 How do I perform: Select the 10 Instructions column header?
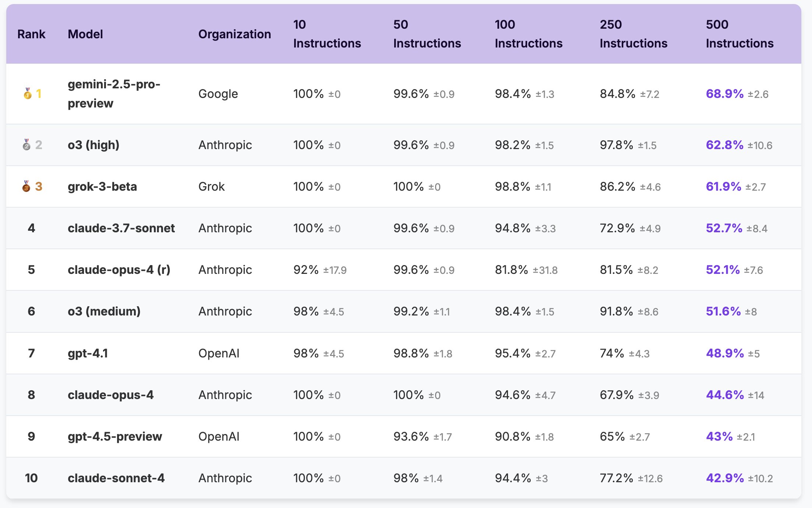point(327,34)
